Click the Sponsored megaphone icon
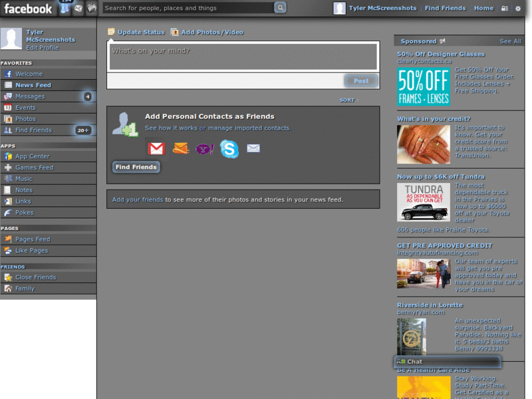The image size is (532, 399). pyautogui.click(x=442, y=41)
